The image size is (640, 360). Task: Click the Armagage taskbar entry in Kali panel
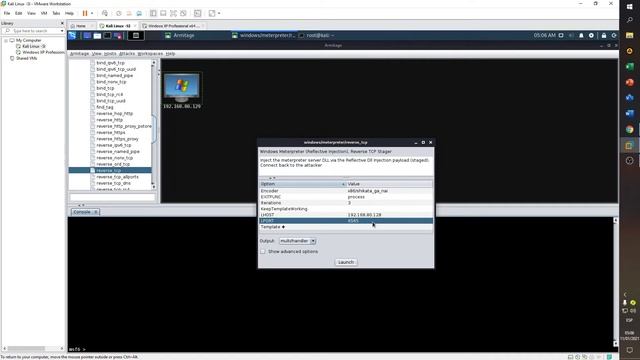[x=180, y=36]
